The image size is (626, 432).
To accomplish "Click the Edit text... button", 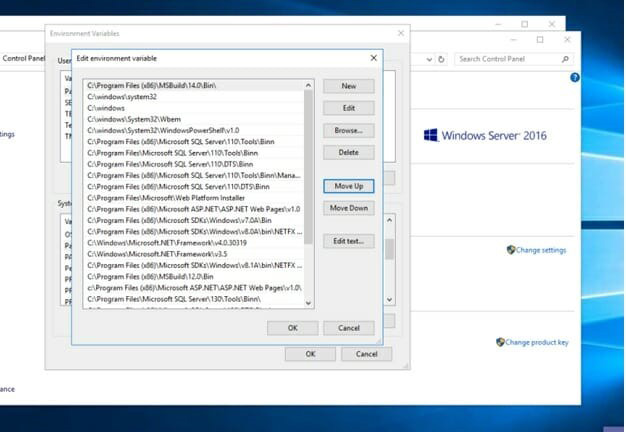I will tap(348, 241).
